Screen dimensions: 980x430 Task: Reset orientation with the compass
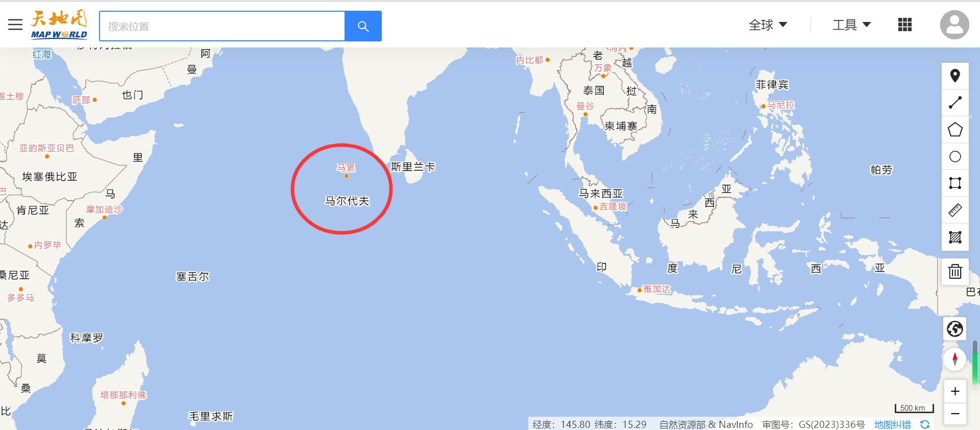coord(955,359)
